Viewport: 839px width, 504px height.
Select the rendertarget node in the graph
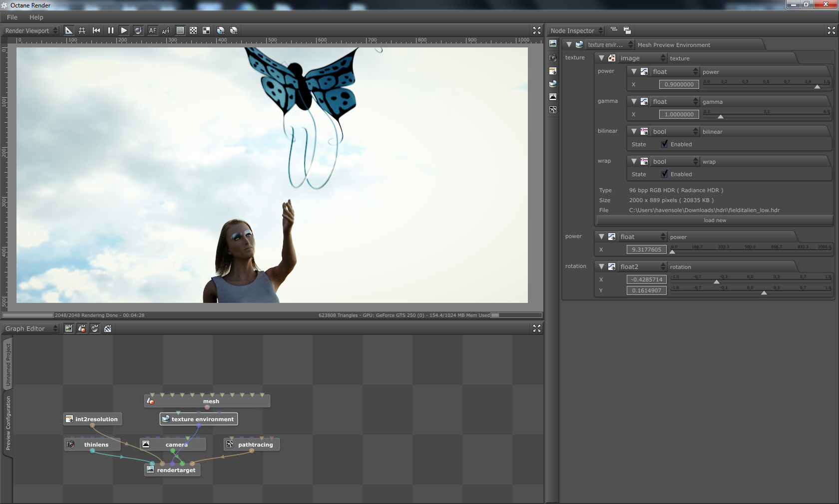[x=172, y=470]
